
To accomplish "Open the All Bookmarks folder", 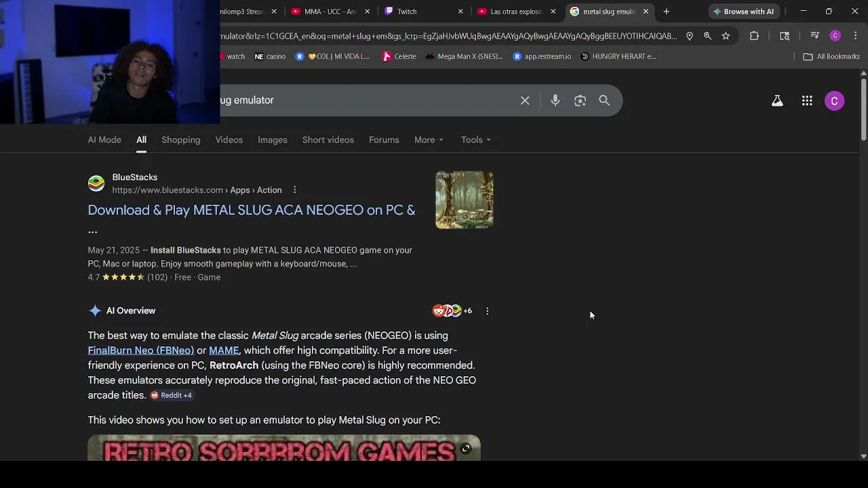I will tap(831, 56).
